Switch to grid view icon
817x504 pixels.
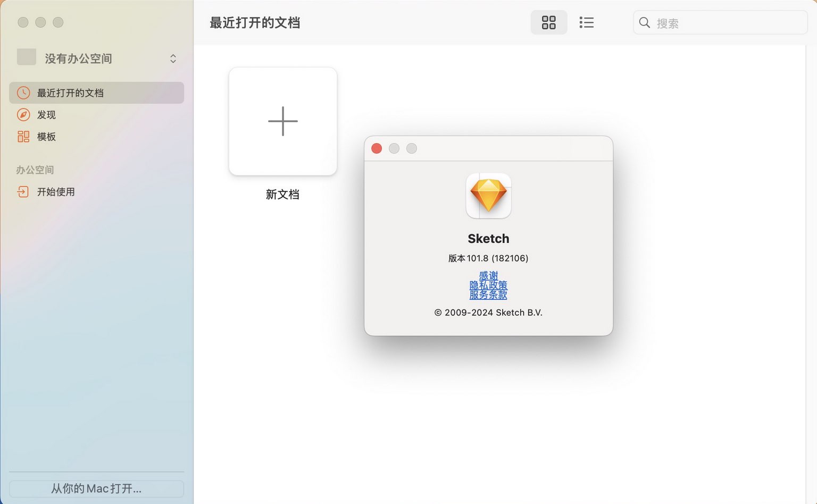[x=548, y=22]
